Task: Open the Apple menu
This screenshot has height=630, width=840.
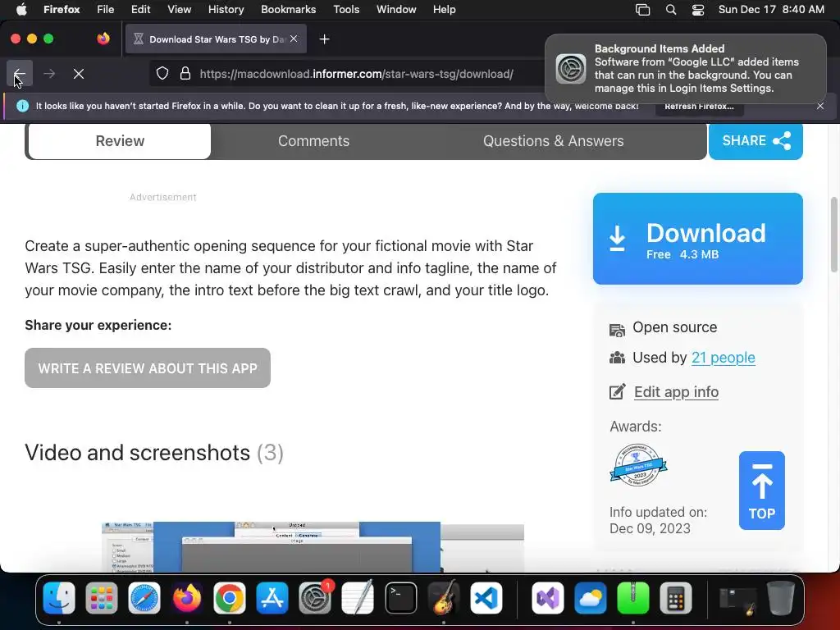Action: point(21,9)
